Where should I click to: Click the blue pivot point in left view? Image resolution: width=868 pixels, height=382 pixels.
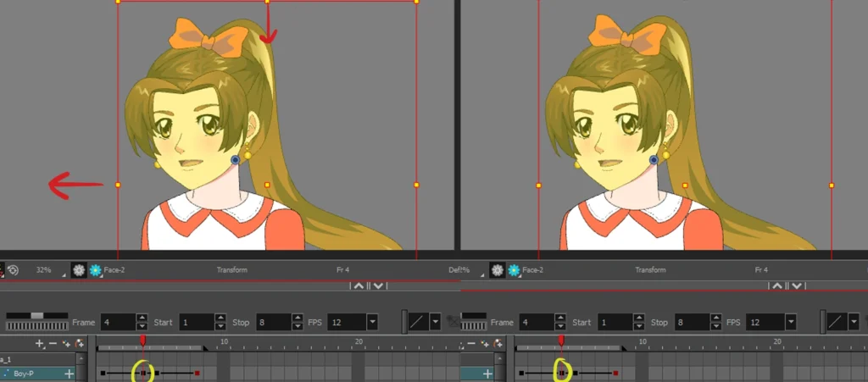point(236,160)
